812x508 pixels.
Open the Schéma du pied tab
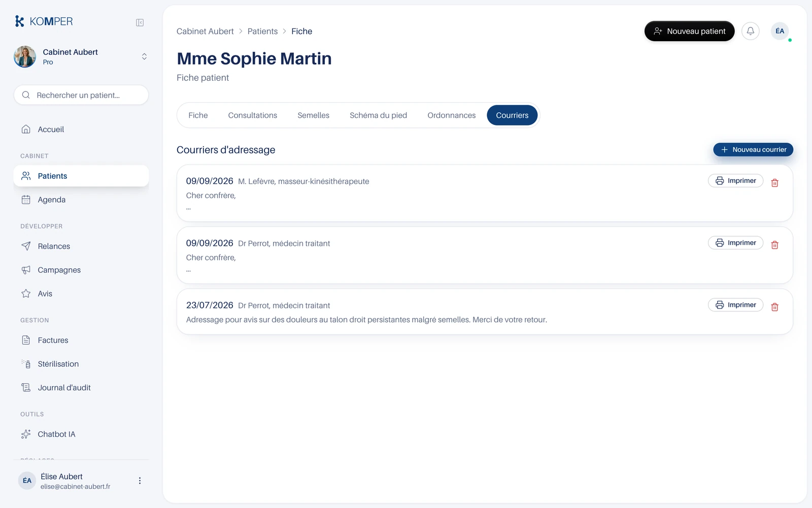tap(378, 115)
